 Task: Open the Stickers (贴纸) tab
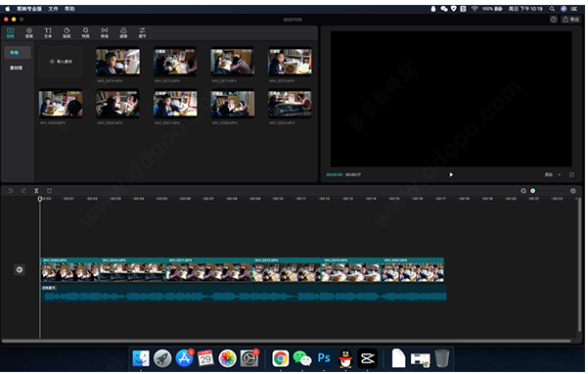point(67,32)
